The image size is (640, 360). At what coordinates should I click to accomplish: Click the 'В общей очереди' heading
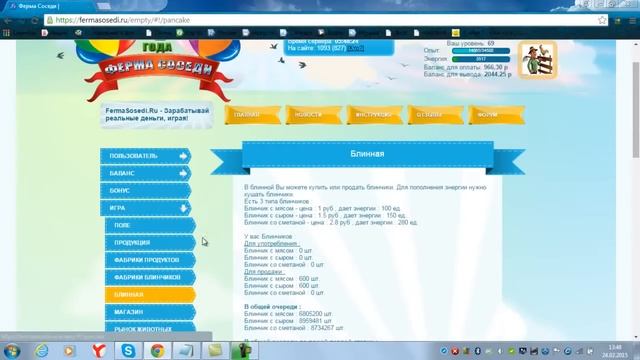(272, 307)
